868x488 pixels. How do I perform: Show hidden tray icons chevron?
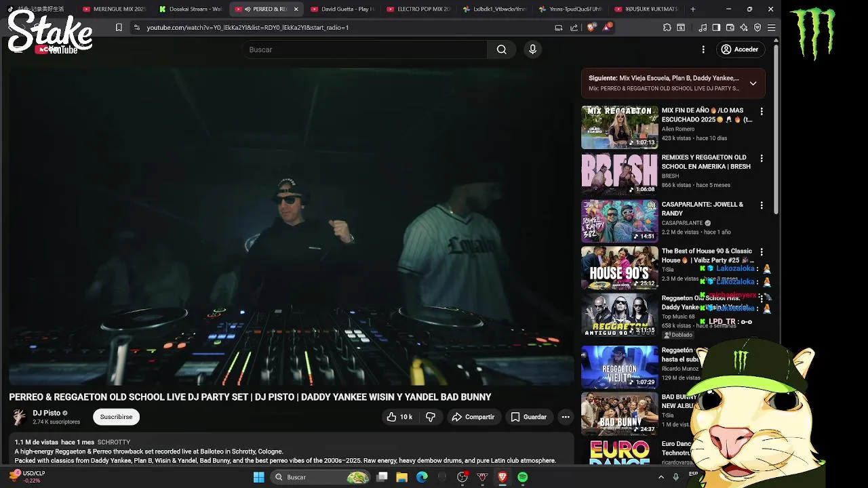pyautogui.click(x=661, y=477)
